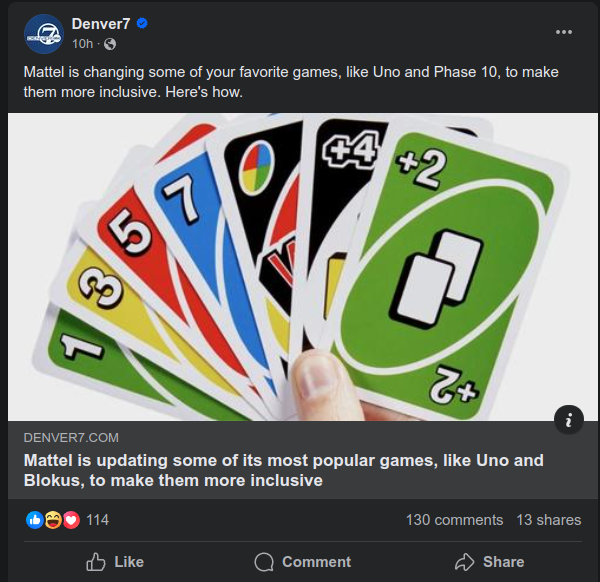Open Denver7 profile picture

pyautogui.click(x=43, y=33)
